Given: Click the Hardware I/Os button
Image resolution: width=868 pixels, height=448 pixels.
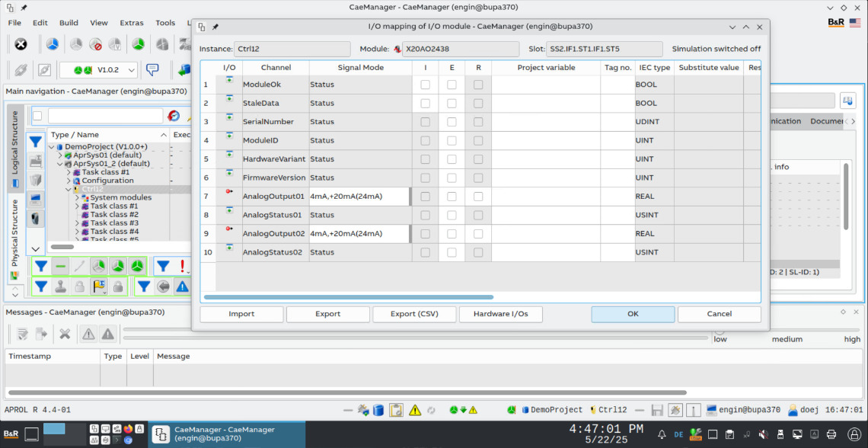Looking at the screenshot, I should pyautogui.click(x=500, y=314).
